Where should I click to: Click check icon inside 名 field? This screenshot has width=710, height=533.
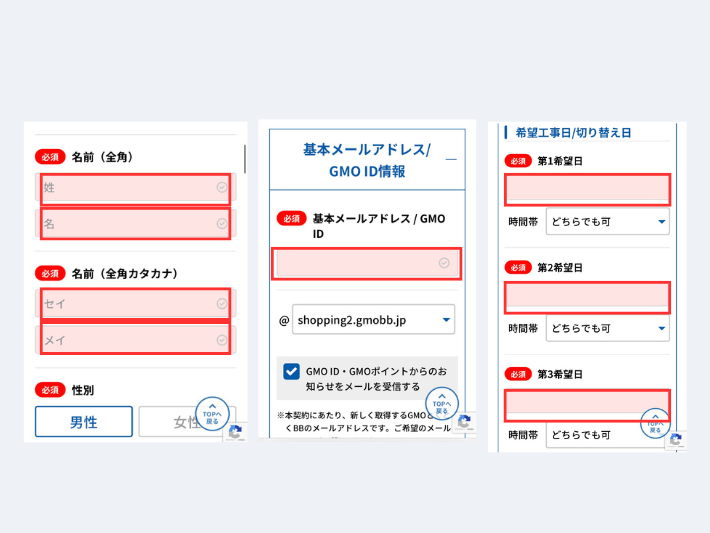click(222, 223)
